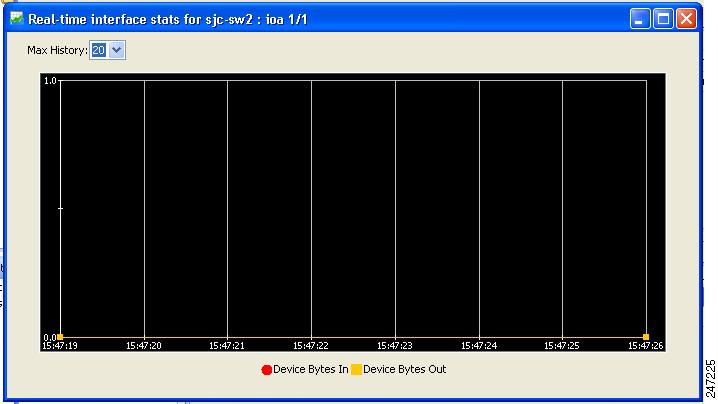
Task: Click the Device Bytes In legend label
Action: [x=310, y=369]
